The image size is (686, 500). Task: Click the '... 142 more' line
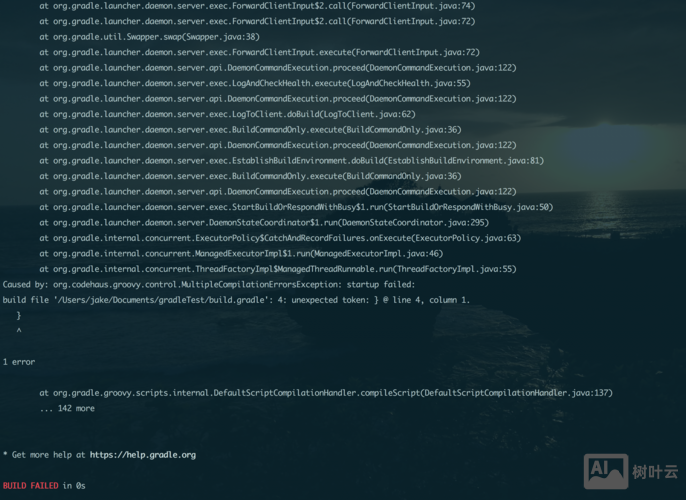click(x=67, y=408)
